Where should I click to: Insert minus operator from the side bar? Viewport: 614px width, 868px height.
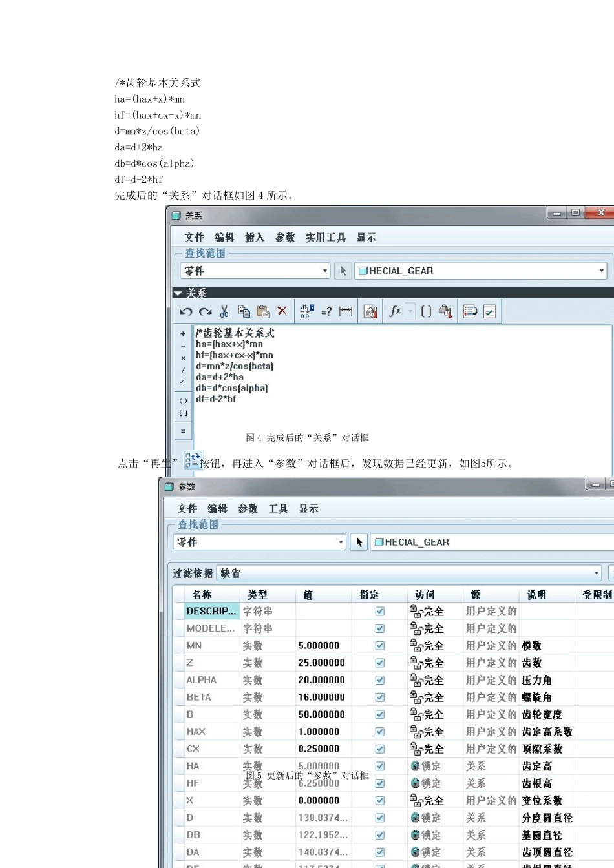click(x=183, y=346)
